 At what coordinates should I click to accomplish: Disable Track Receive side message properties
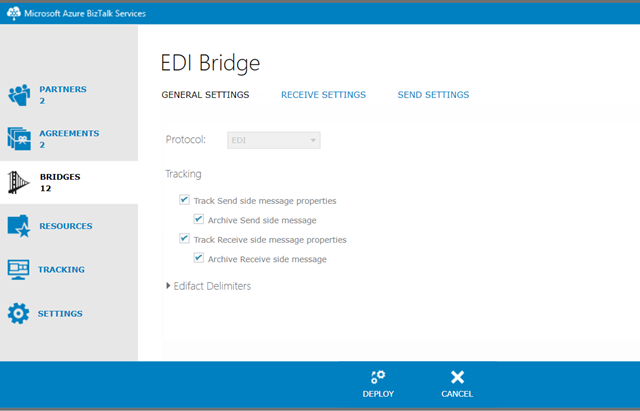point(185,239)
